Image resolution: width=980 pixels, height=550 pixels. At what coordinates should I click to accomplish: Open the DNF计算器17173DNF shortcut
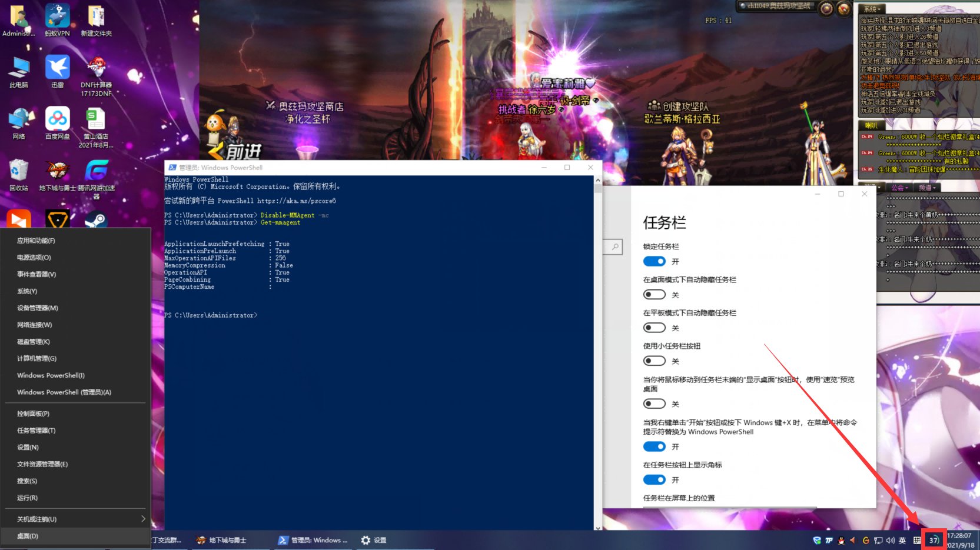96,66
